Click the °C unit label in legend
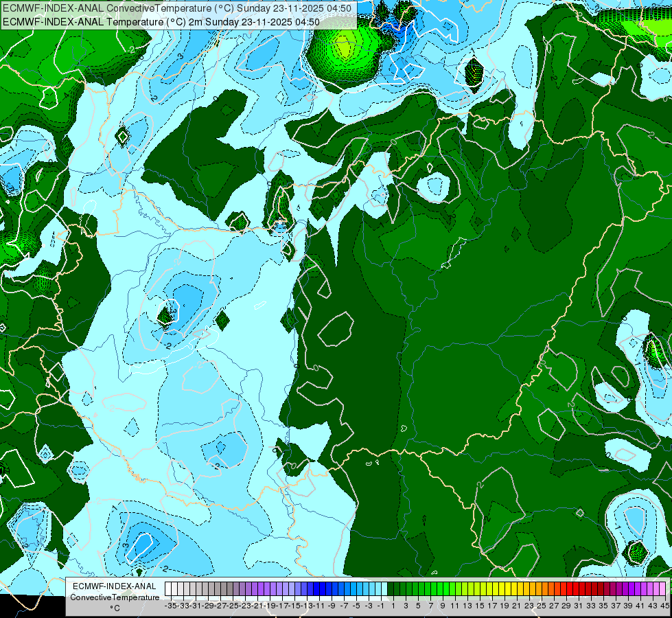The width and height of the screenshot is (672, 618). (x=115, y=608)
